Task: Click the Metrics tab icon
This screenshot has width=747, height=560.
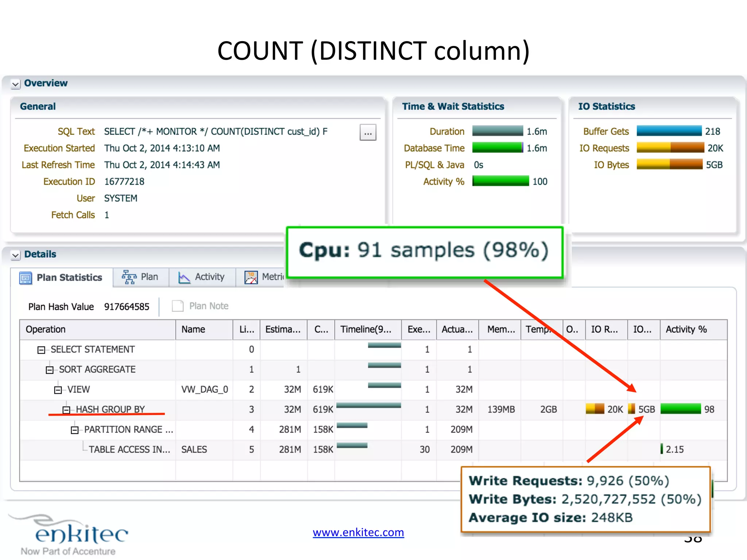Action: coord(251,278)
